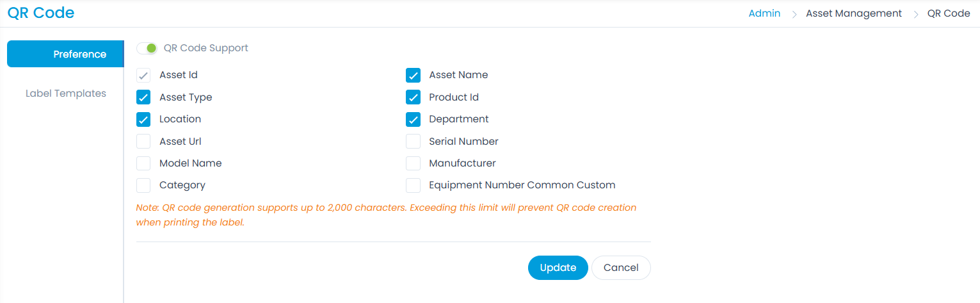Switch to Label Templates tab
The height and width of the screenshot is (303, 980).
coord(65,94)
